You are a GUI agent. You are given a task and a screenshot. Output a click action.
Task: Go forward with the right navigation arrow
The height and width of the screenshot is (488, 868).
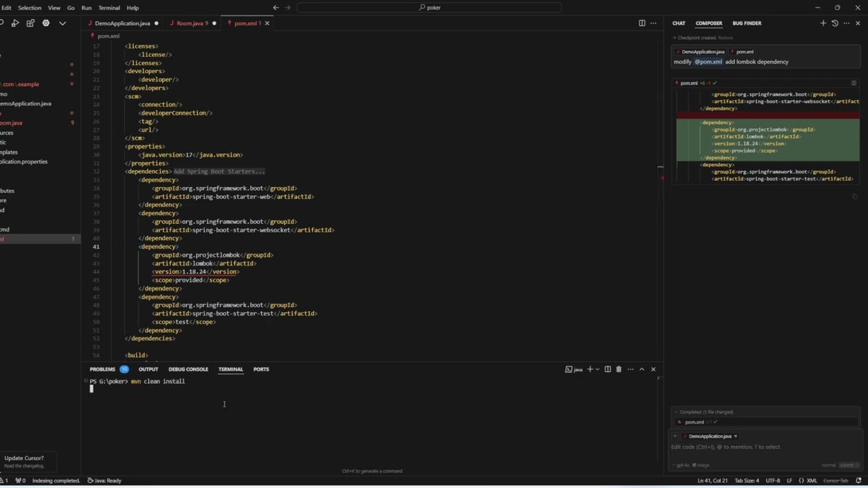[x=288, y=7]
